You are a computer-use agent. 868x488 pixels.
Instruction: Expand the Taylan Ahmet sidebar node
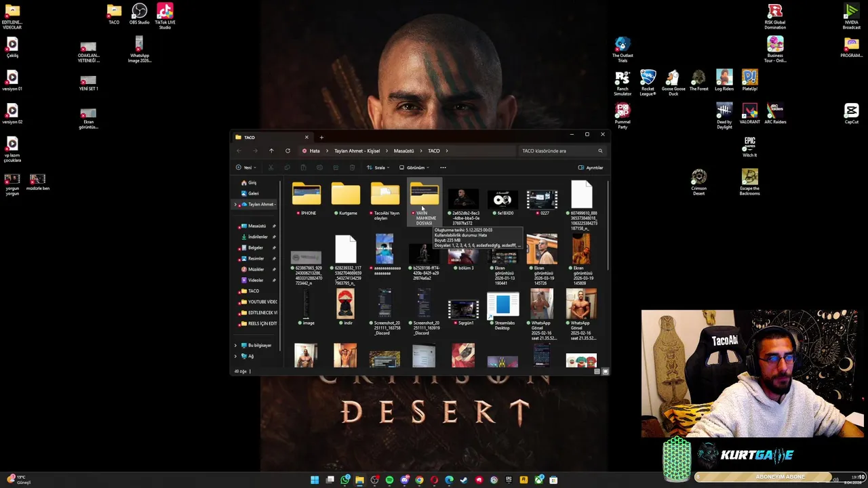tap(236, 204)
